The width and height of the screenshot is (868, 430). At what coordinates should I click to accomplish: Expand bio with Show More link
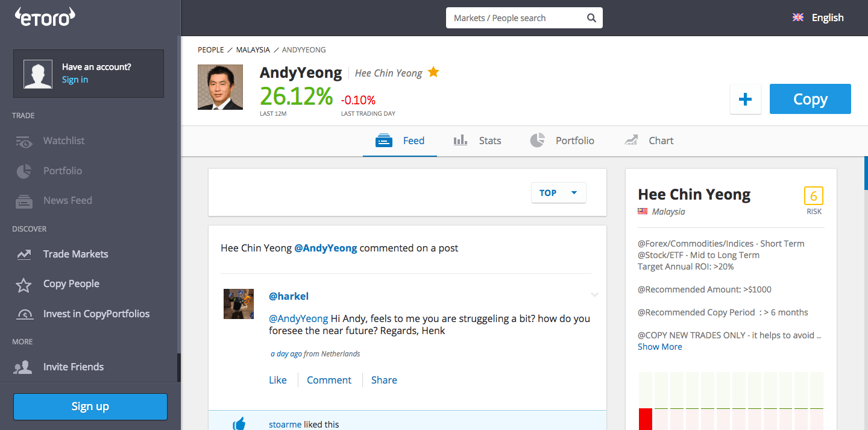(659, 347)
